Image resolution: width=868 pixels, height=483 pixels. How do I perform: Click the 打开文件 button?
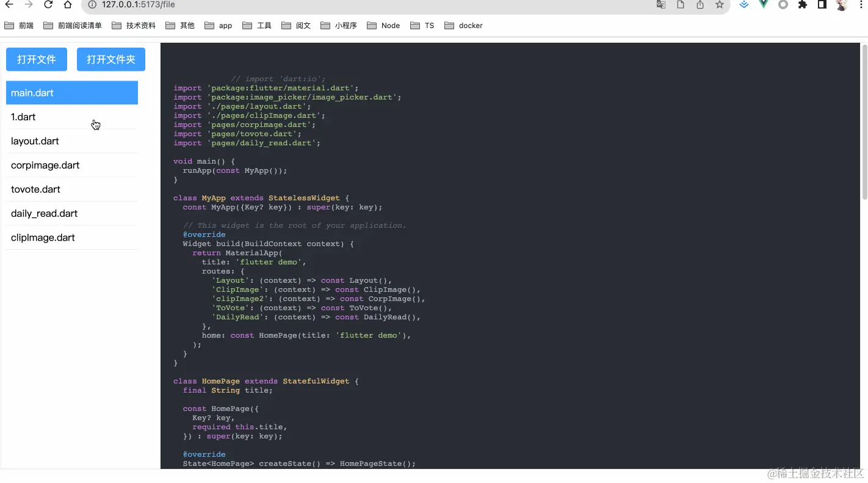(x=36, y=59)
